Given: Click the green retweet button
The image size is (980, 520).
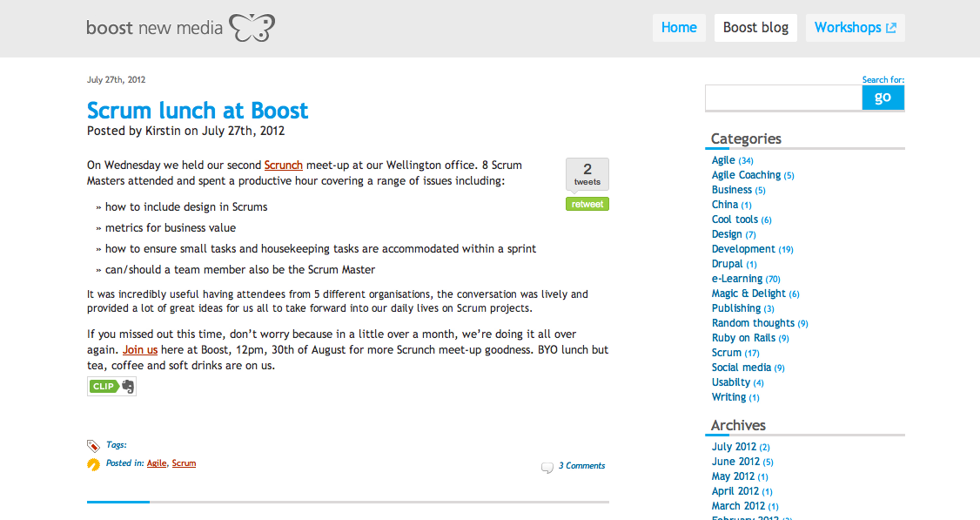Looking at the screenshot, I should click(x=587, y=204).
